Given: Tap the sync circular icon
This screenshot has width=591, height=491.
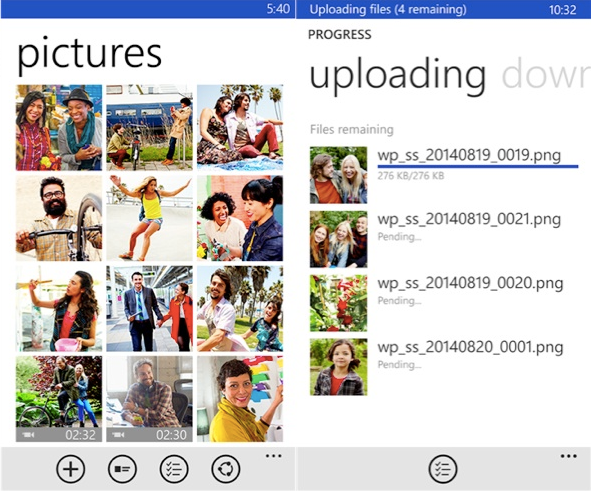Looking at the screenshot, I should tap(226, 469).
